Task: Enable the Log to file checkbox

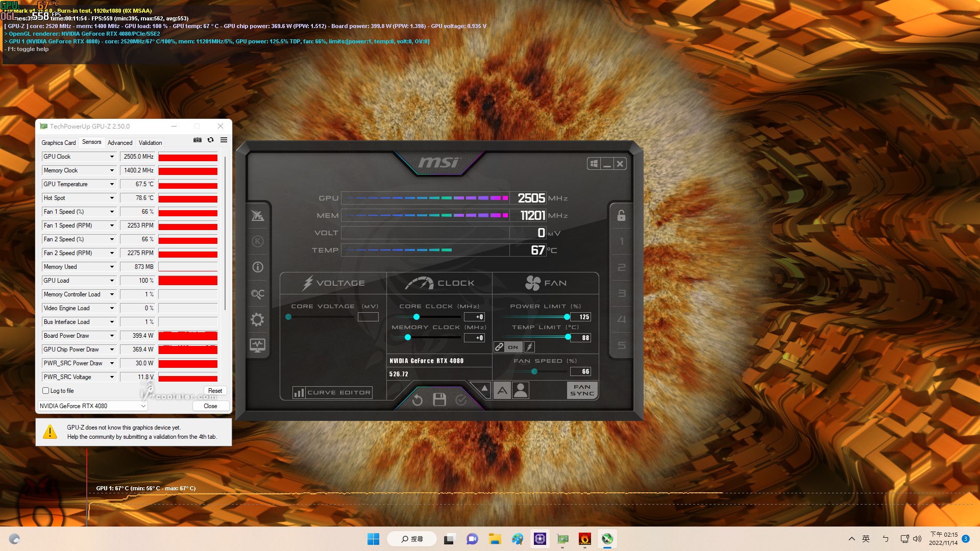Action: pyautogui.click(x=46, y=391)
